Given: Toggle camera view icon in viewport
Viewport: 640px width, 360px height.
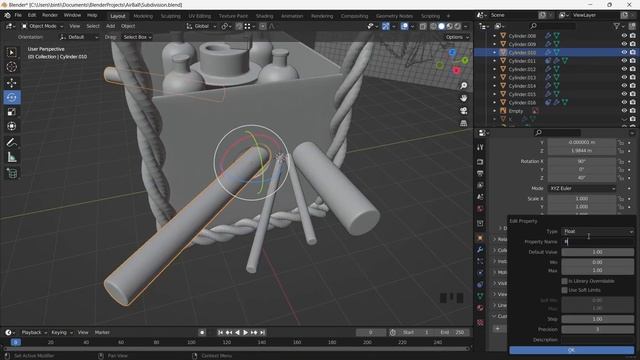Looking at the screenshot, I should pos(464,111).
